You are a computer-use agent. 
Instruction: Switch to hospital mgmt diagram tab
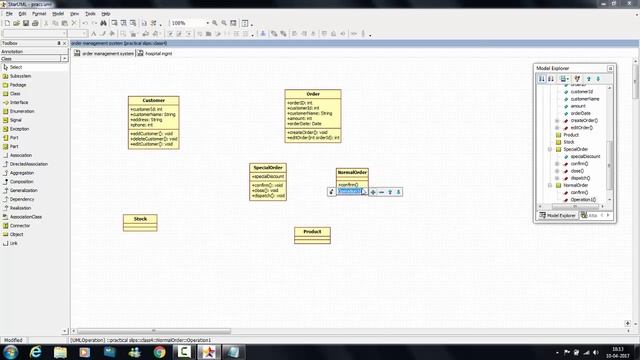(x=155, y=53)
